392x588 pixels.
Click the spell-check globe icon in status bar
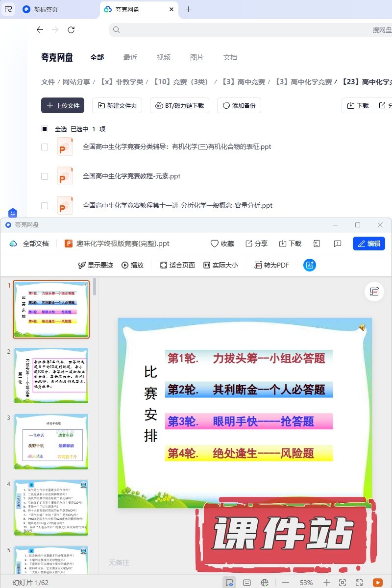[265, 582]
